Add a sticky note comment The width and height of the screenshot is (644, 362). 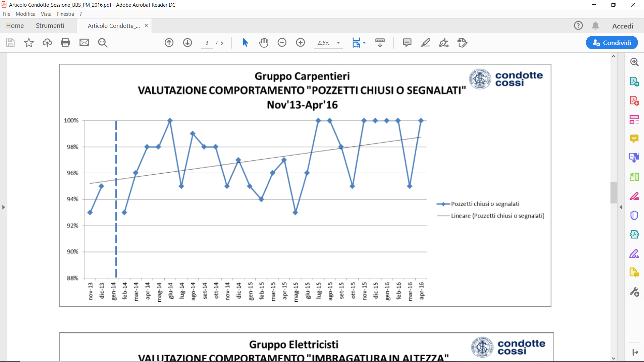pos(407,43)
